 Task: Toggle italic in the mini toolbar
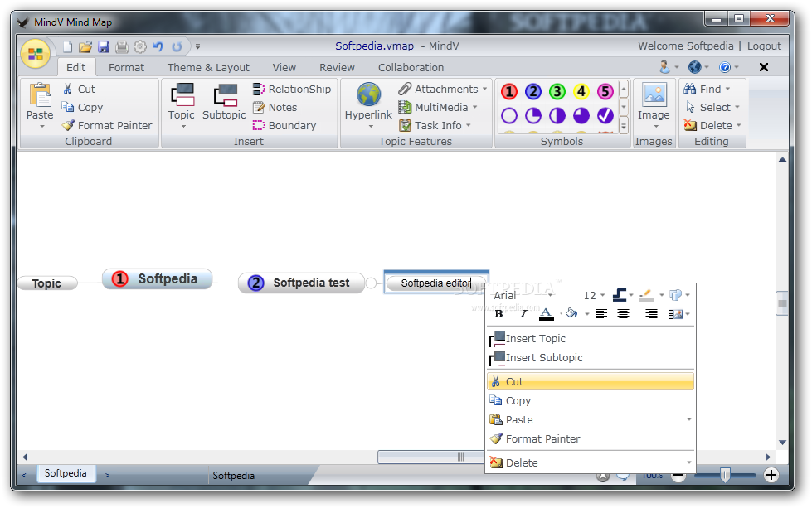(x=523, y=314)
